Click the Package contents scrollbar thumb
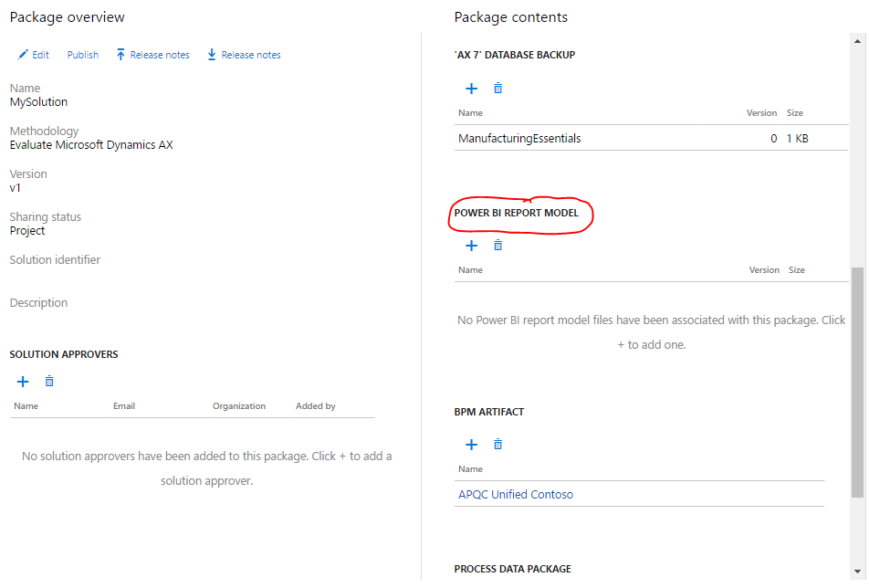 point(857,382)
